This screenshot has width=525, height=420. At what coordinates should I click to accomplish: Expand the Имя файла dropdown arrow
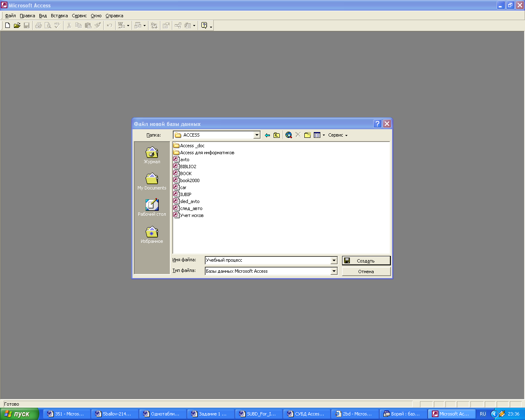click(334, 260)
